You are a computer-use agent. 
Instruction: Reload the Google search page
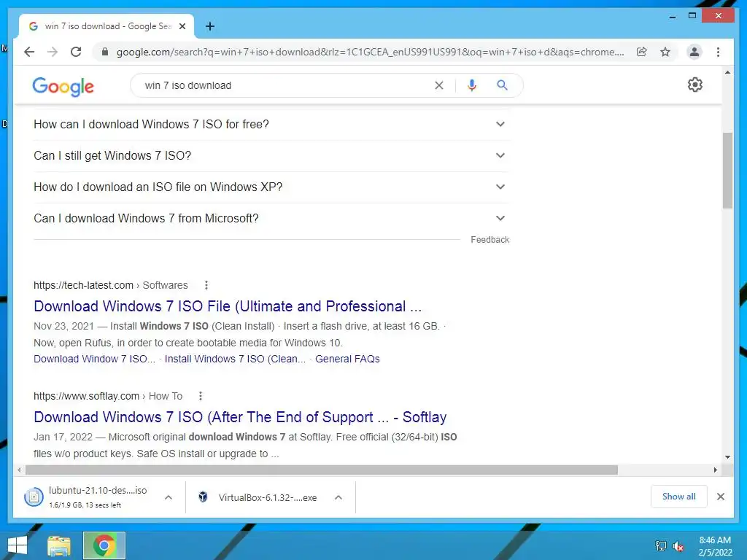point(76,52)
